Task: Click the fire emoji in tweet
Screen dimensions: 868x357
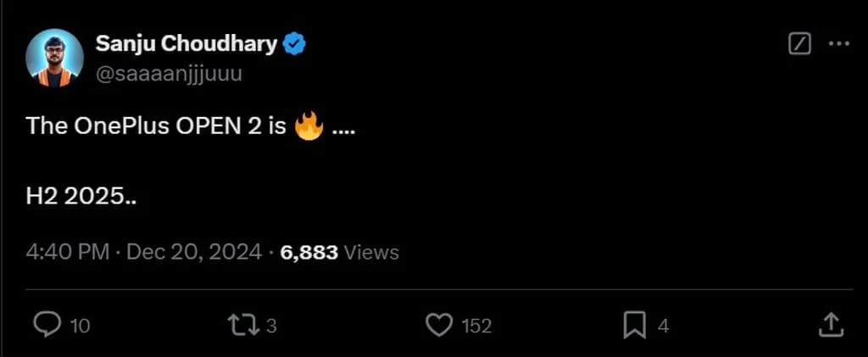Action: click(309, 127)
